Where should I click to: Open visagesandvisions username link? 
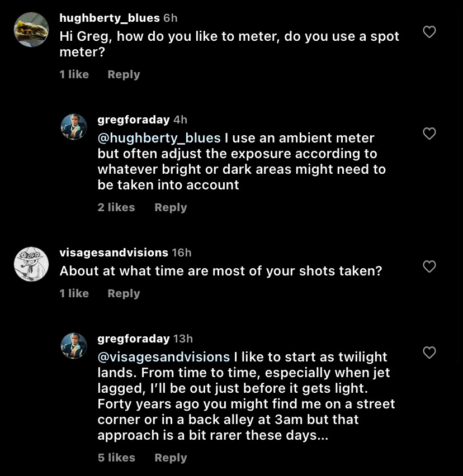pyautogui.click(x=114, y=253)
